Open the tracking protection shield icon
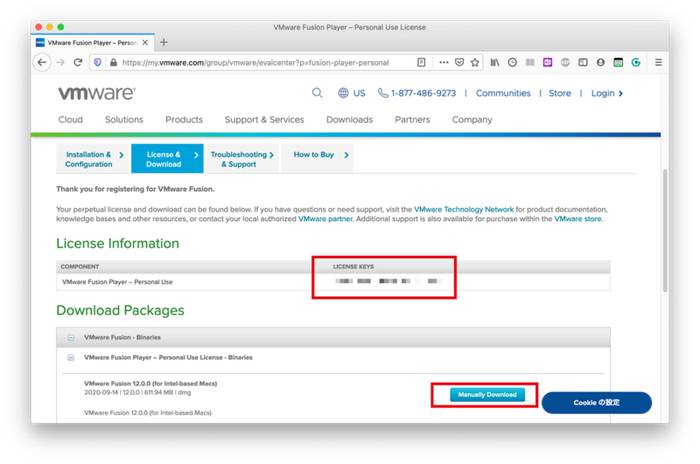 98,63
